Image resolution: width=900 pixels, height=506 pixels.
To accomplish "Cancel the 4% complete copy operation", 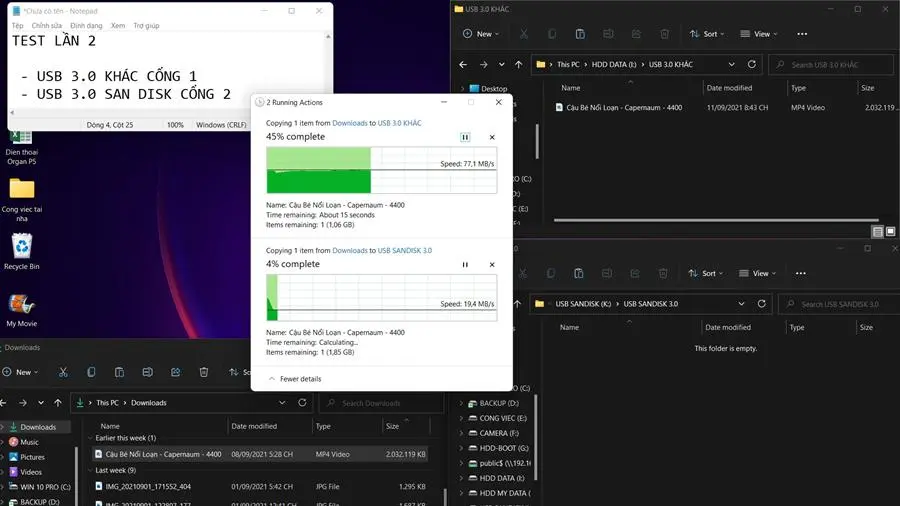I will (492, 264).
